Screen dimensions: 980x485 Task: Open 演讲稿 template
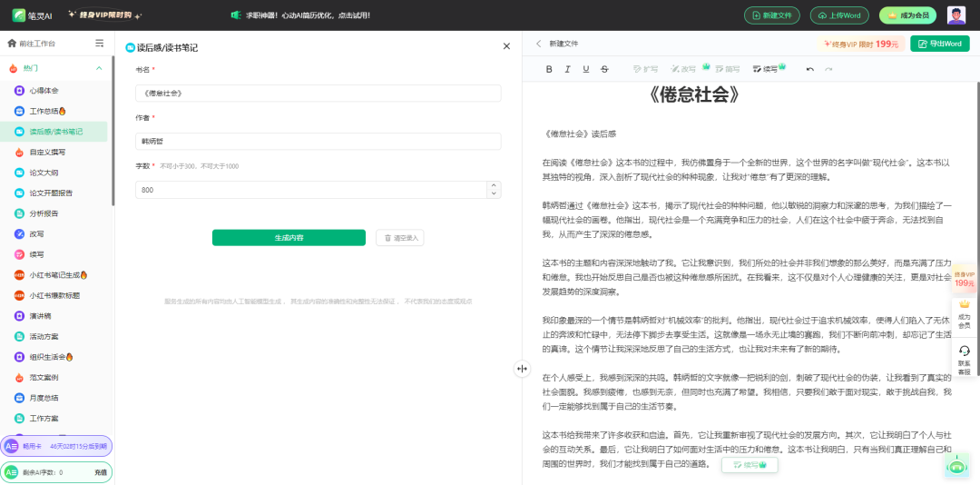tap(54, 316)
